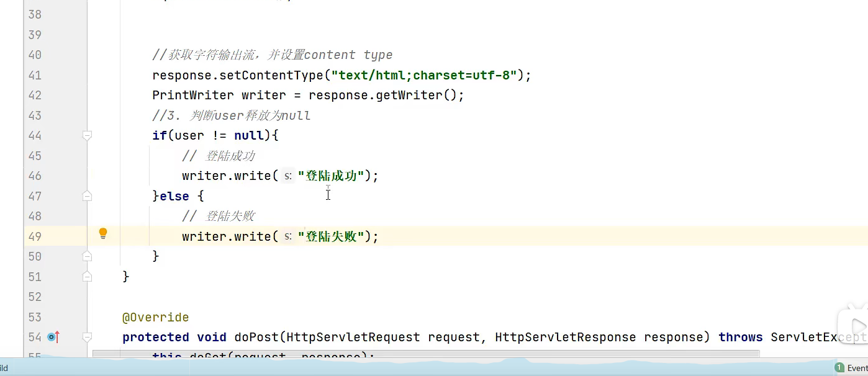868x376 pixels.
Task: Click the comment "// 登陆成功" on line 45
Action: click(x=218, y=156)
